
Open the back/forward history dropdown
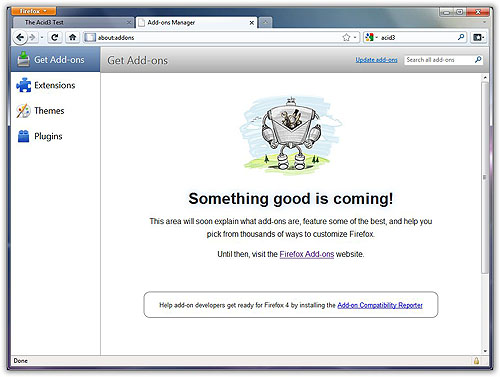(x=42, y=37)
